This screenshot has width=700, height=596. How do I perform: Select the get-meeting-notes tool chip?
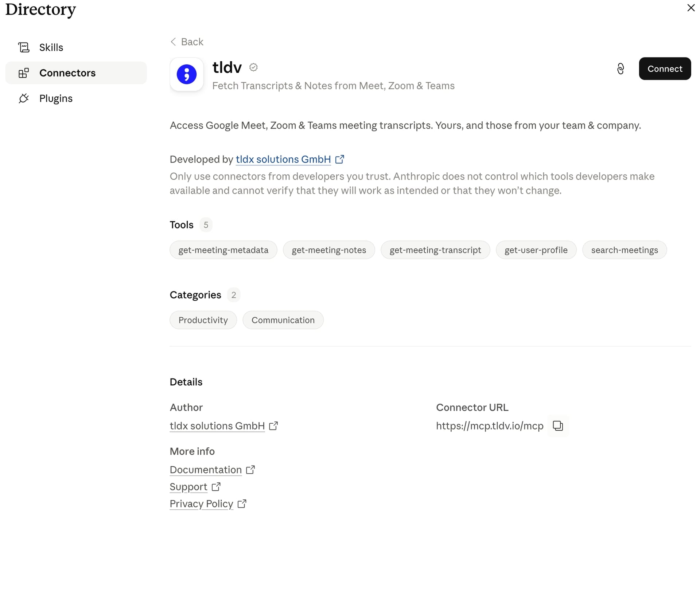(x=329, y=250)
